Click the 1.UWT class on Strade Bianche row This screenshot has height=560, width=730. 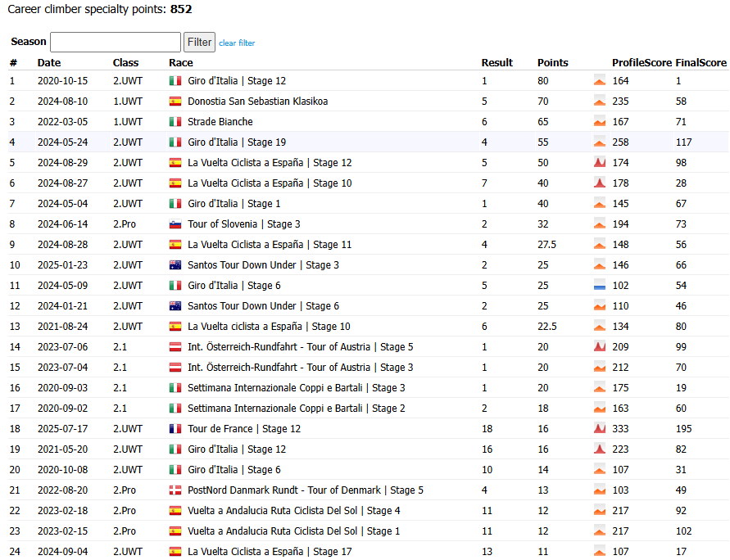click(x=128, y=122)
